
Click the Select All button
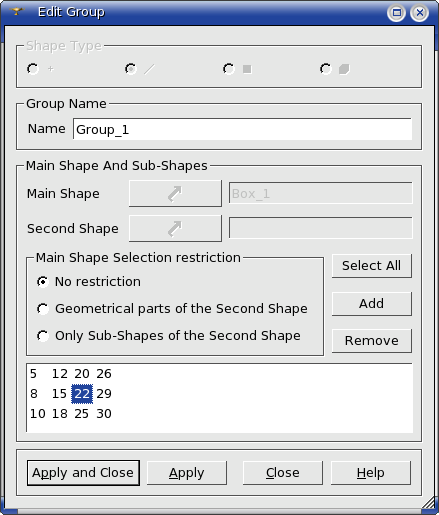pos(372,266)
